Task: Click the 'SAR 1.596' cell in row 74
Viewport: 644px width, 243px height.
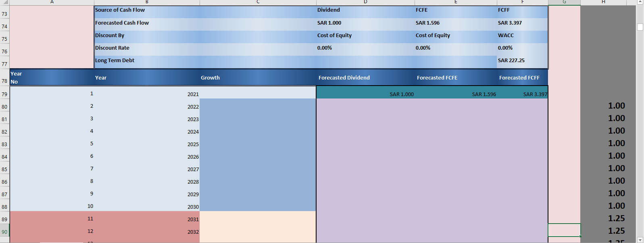Action: click(x=456, y=24)
